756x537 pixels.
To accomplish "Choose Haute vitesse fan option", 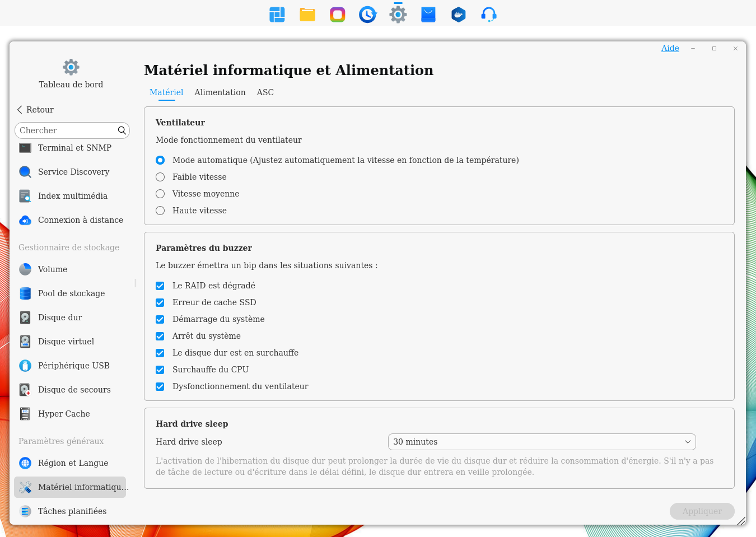I will click(160, 211).
